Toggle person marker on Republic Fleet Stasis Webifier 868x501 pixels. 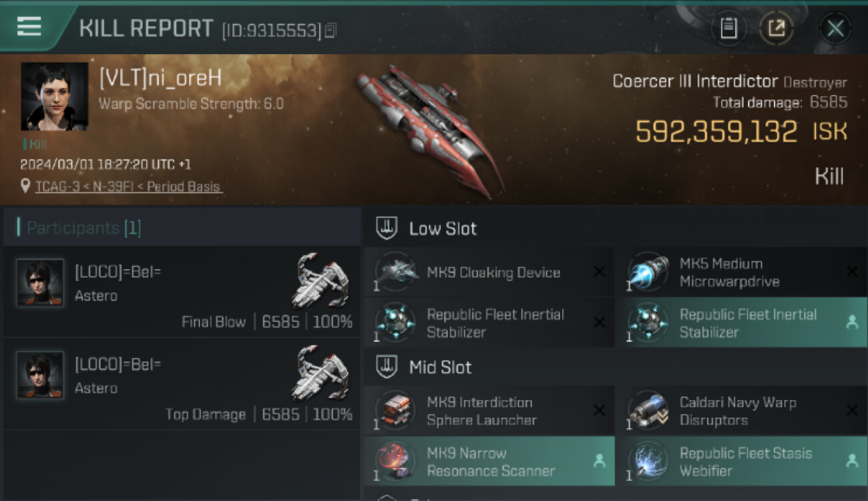(852, 461)
